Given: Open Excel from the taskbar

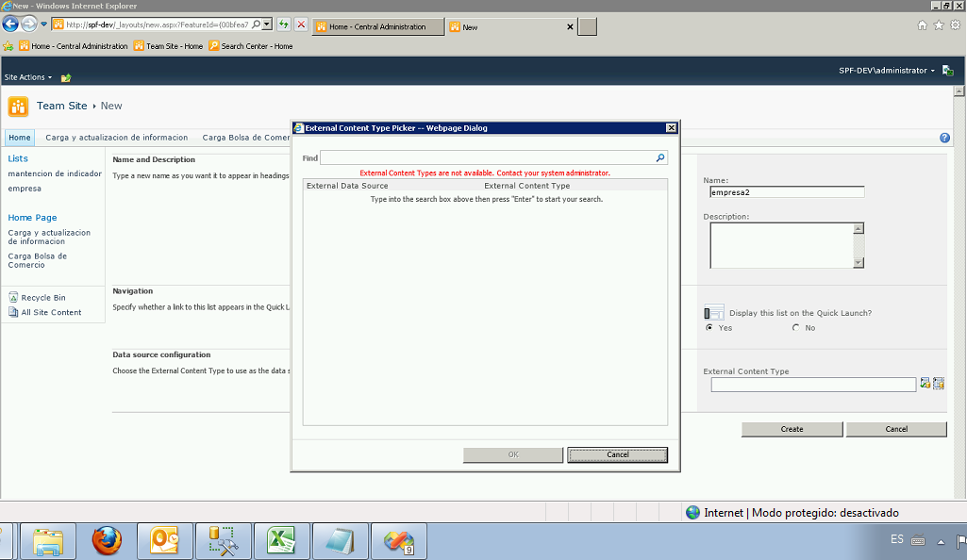Looking at the screenshot, I should coord(280,541).
